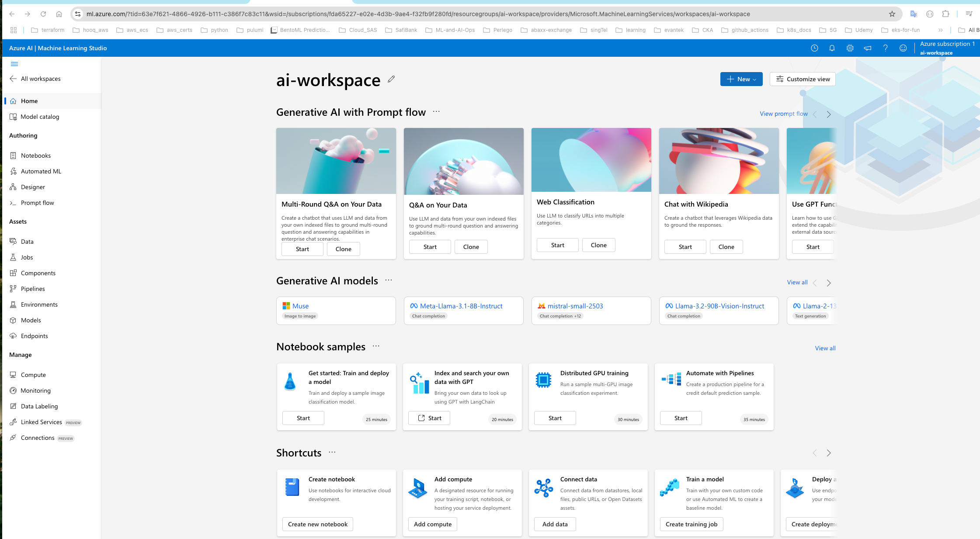Image resolution: width=980 pixels, height=539 pixels.
Task: Click the Create notebook shortcut icon
Action: tap(292, 487)
